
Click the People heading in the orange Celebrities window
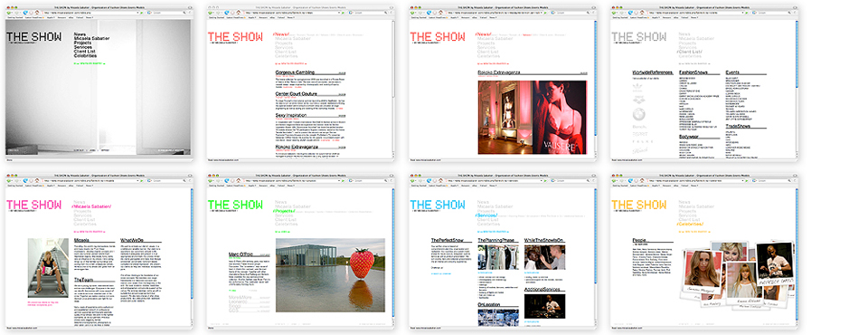(639, 240)
